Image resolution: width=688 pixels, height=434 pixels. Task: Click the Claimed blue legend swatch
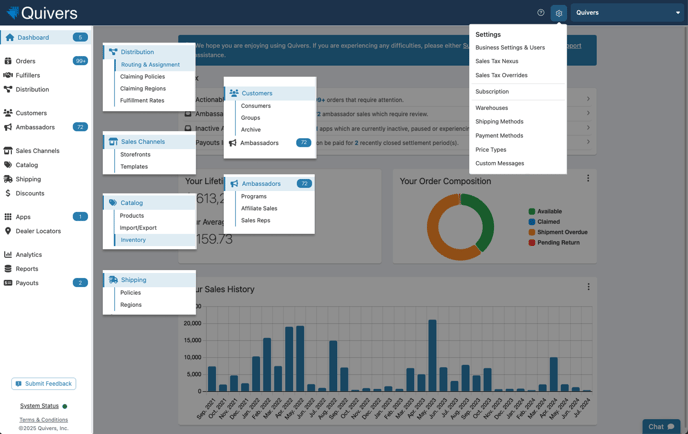(x=532, y=222)
